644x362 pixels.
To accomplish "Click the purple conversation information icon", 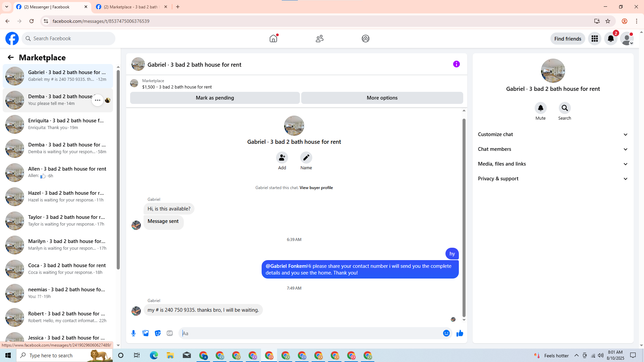I will 456,64.
